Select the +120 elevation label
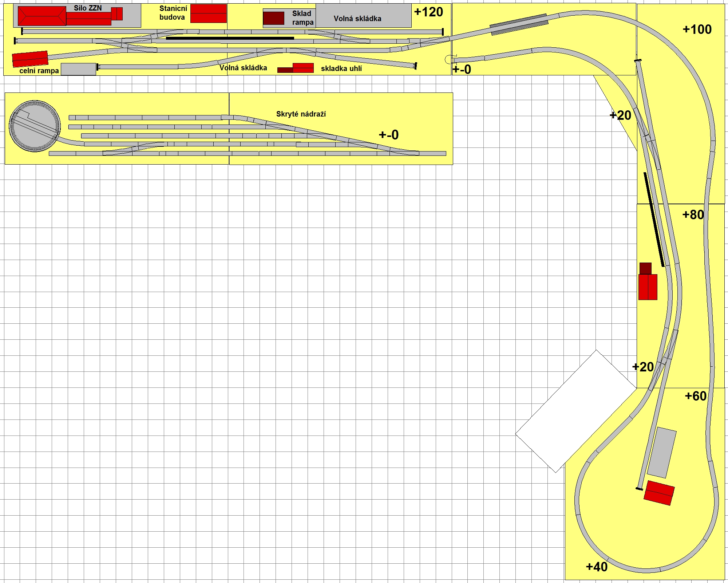 (x=428, y=12)
